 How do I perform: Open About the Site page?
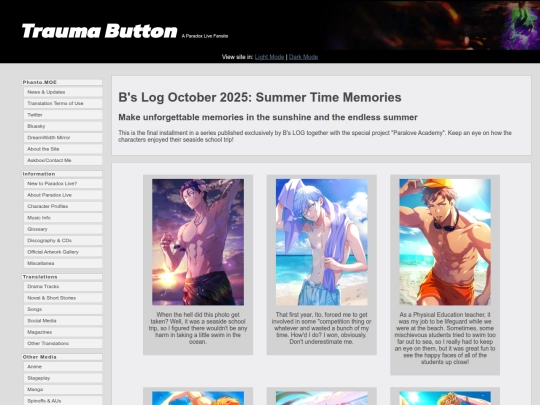[x=63, y=149]
